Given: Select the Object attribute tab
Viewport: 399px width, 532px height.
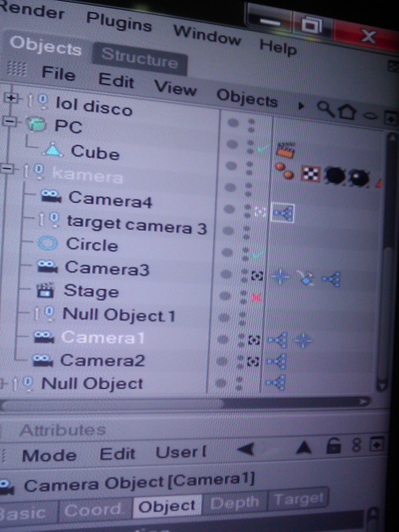Looking at the screenshot, I should 167,507.
